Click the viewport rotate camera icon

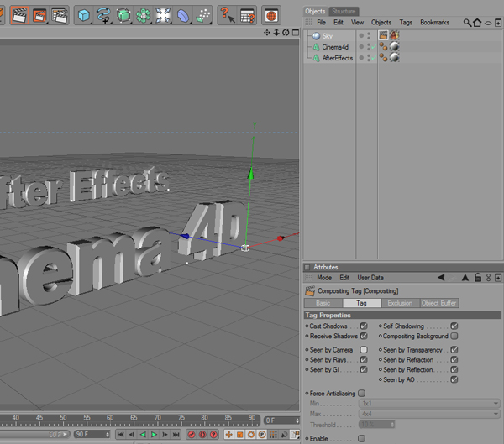coord(286,33)
